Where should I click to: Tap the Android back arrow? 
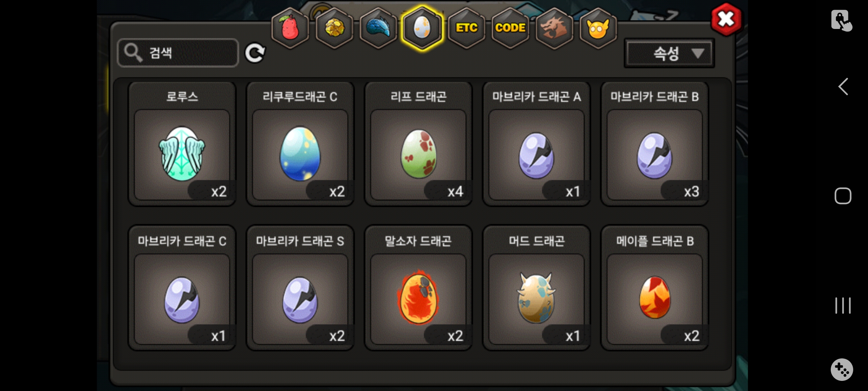pos(843,87)
